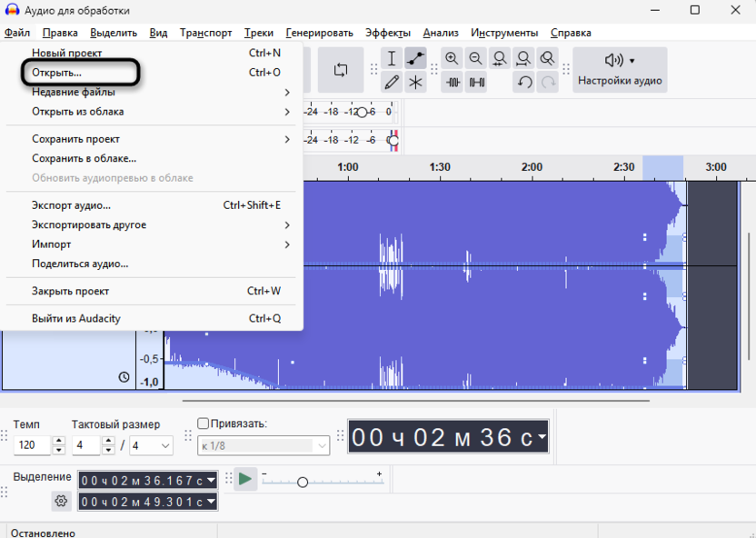Open the Настройки аудио dropdown
Image resolution: width=756 pixels, height=538 pixels.
(x=620, y=70)
